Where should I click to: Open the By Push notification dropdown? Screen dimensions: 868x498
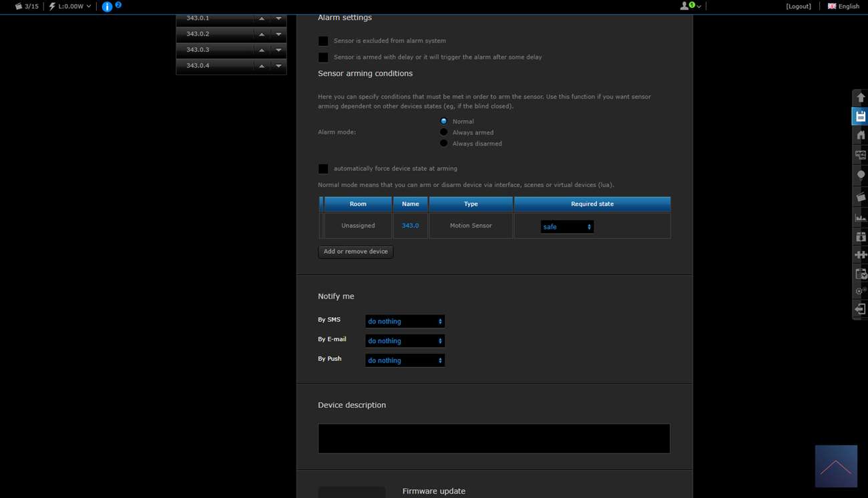point(405,360)
